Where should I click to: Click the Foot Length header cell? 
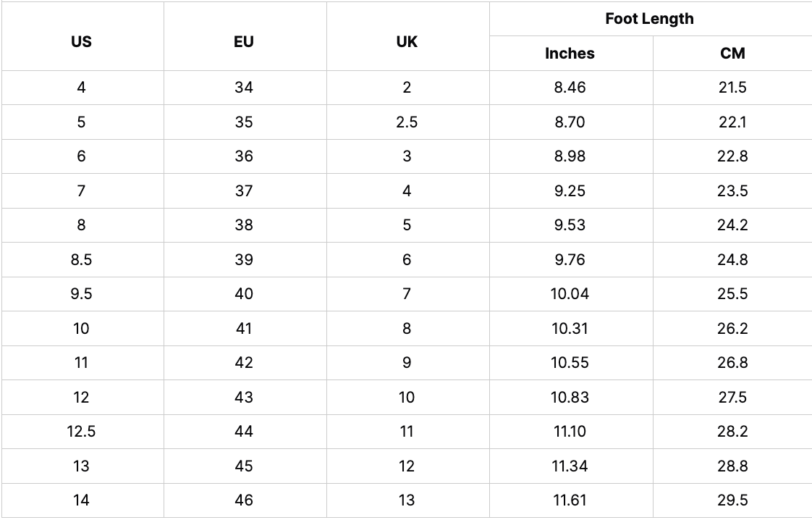point(649,19)
